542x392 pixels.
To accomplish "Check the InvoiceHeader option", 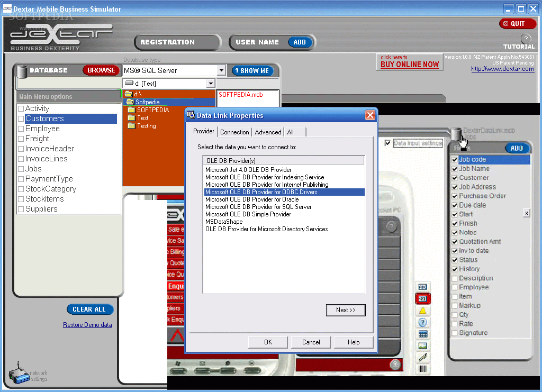I will point(21,149).
